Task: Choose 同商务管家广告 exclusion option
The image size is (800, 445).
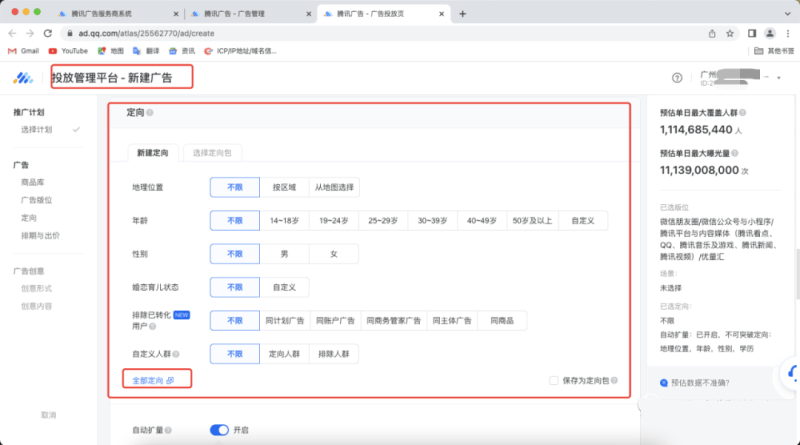Action: click(x=393, y=320)
